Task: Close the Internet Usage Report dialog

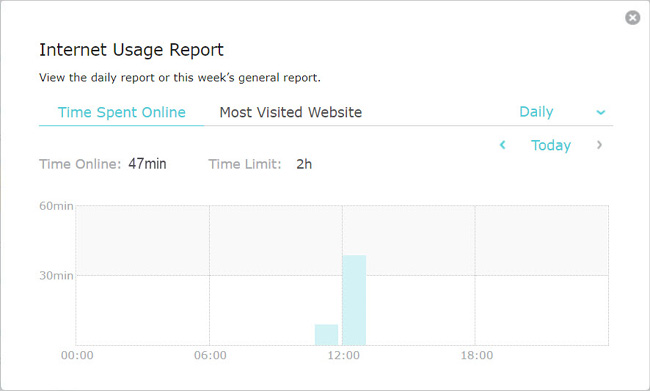Action: [x=632, y=17]
